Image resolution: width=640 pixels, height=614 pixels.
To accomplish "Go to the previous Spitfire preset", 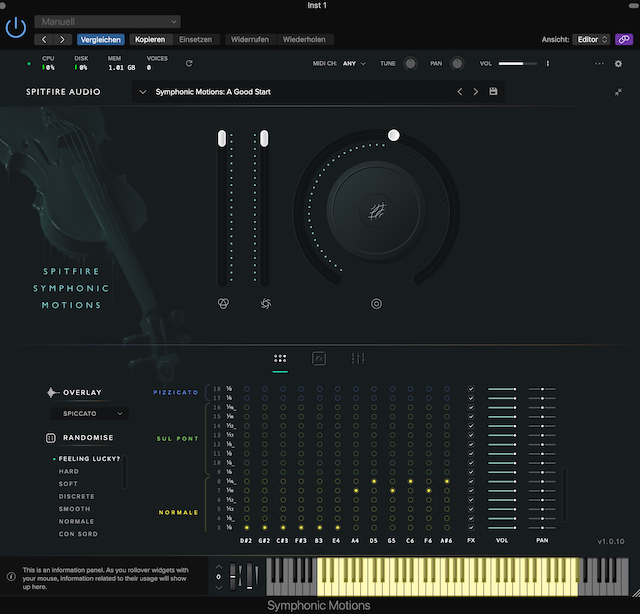I will coord(460,92).
